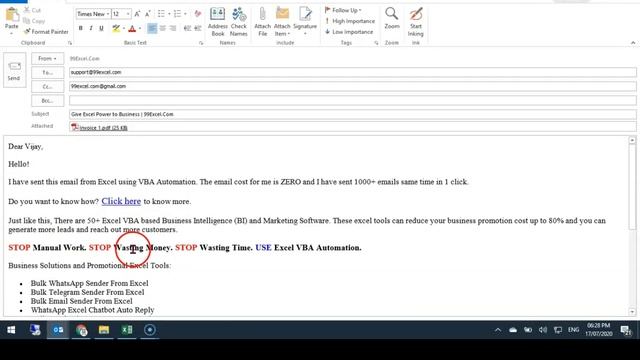The height and width of the screenshot is (360, 640).
Task: Follow the 'Click here' hyperlink
Action: point(121,201)
